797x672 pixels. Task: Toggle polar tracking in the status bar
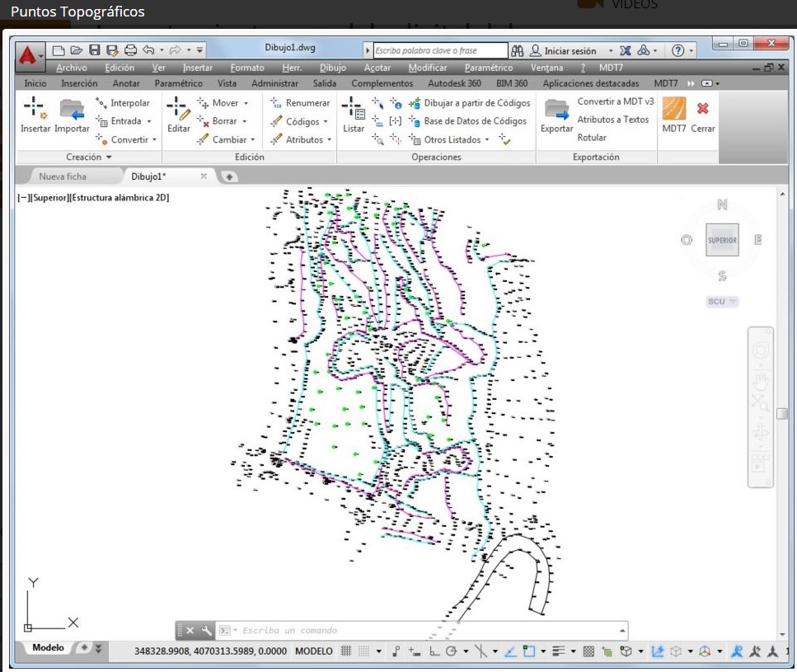point(451,651)
